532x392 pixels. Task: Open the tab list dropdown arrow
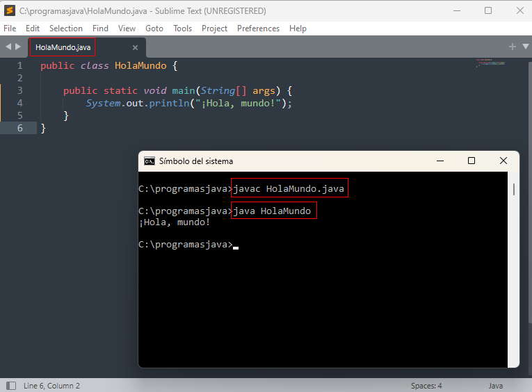point(526,47)
